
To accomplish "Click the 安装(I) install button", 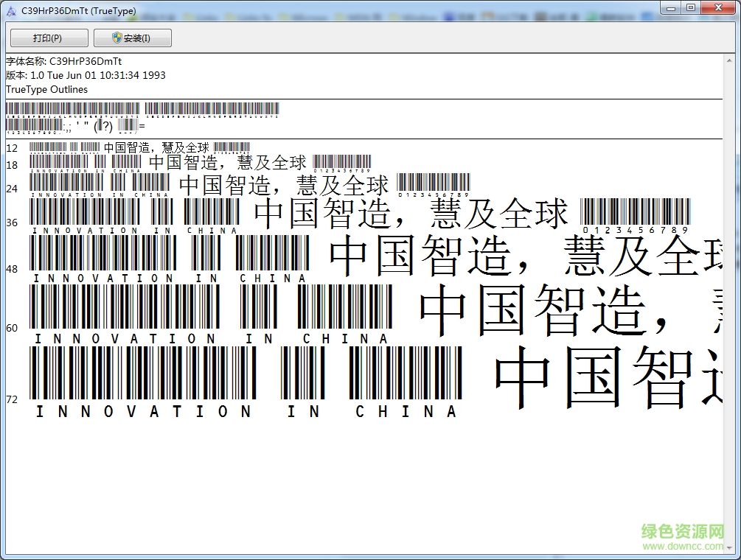I will tap(131, 38).
